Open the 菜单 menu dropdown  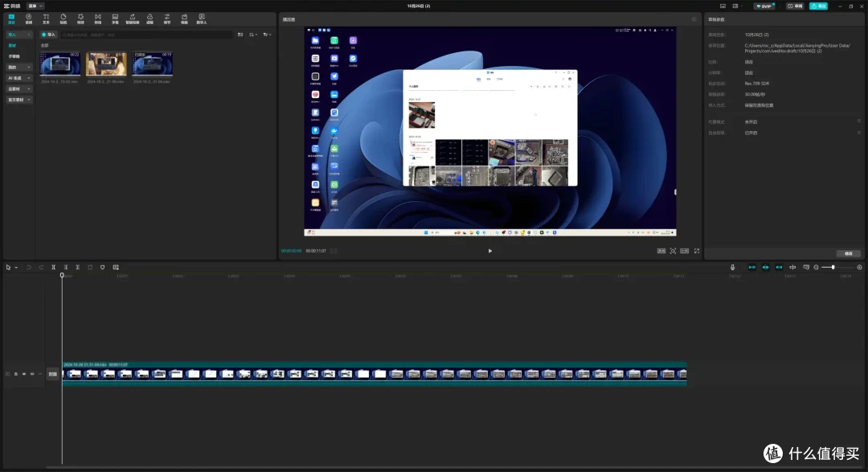click(35, 6)
